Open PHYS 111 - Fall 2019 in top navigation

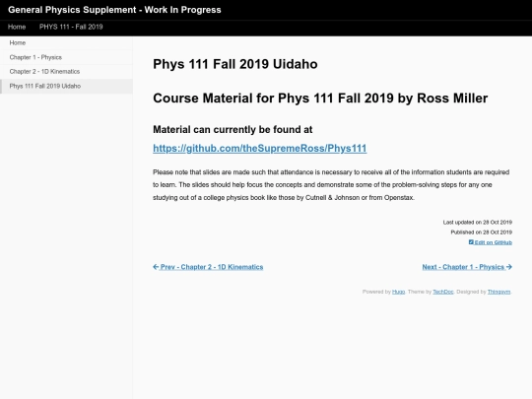(71, 27)
